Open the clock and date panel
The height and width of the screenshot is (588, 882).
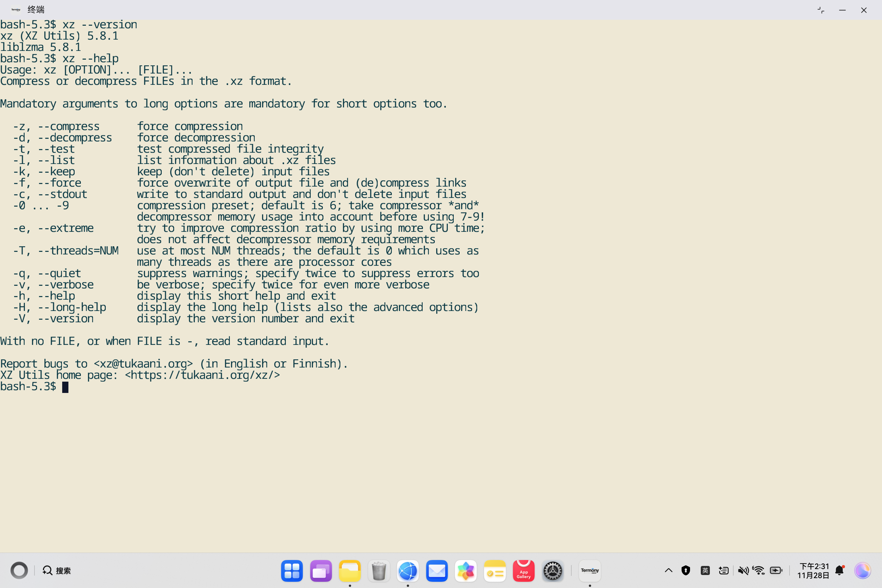tap(813, 571)
